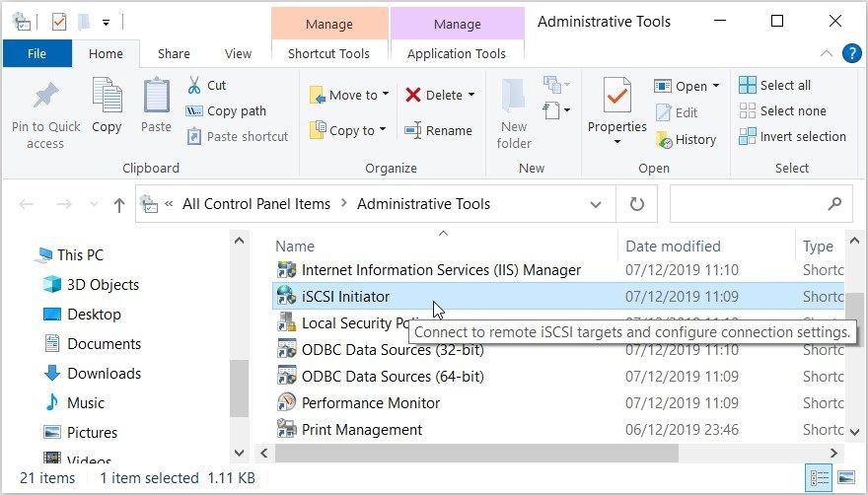
Task: Switch to the Home tab
Action: (x=106, y=53)
